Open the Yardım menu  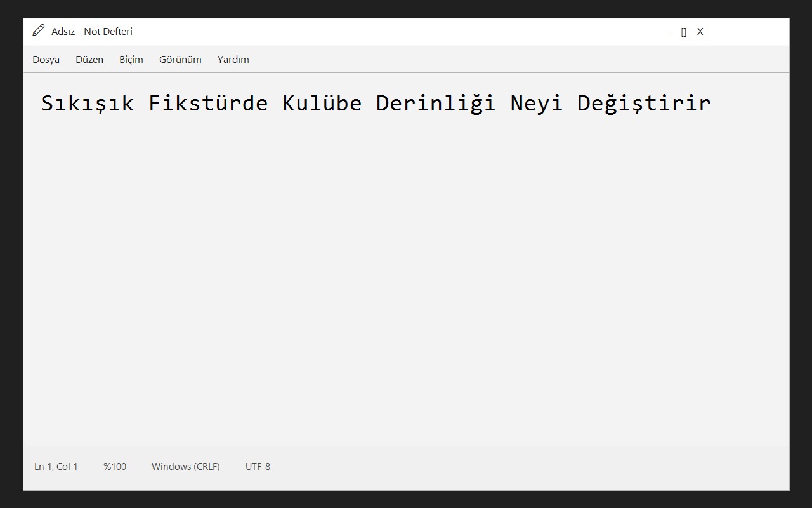(233, 60)
